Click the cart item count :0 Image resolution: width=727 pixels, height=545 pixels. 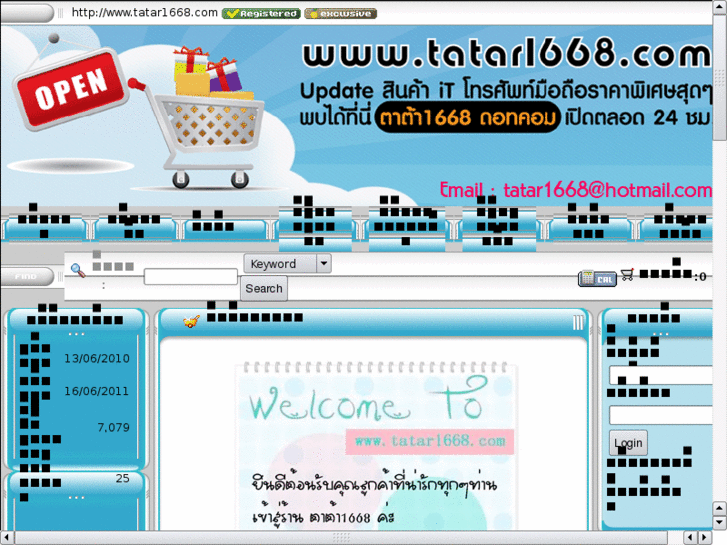[700, 277]
